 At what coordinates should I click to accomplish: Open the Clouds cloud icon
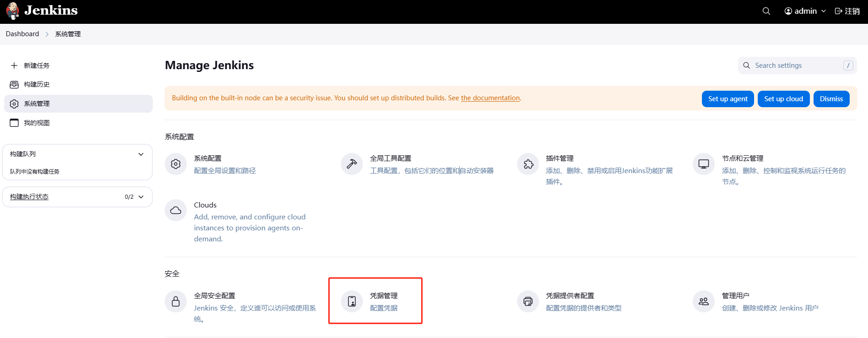pos(176,210)
